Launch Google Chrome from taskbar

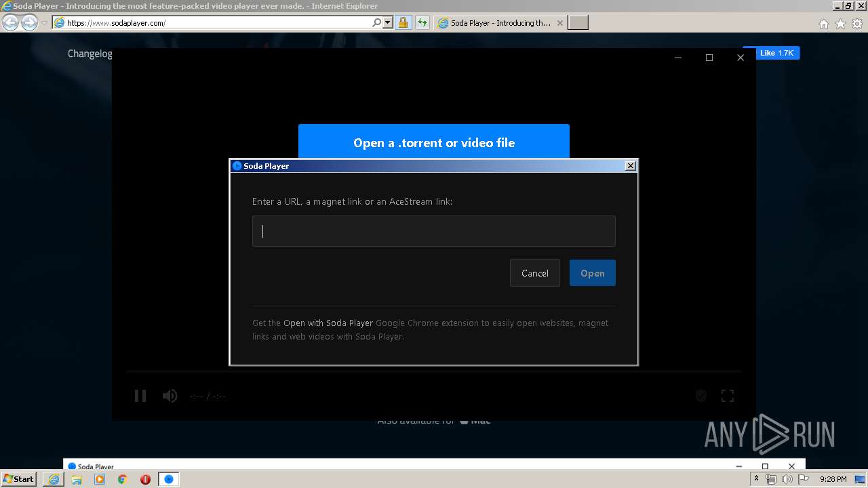(x=122, y=479)
